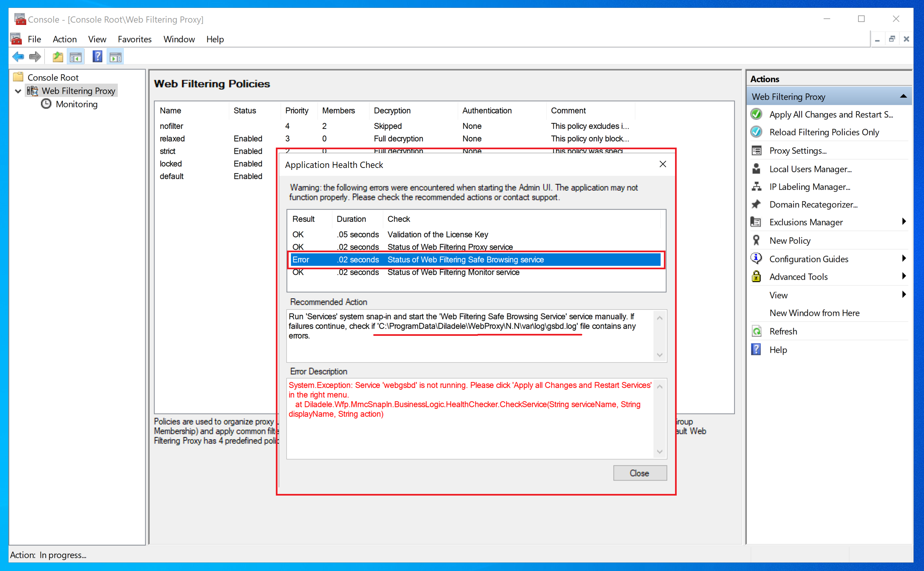924x571 pixels.
Task: Click the Close button in Health Check dialog
Action: tap(640, 473)
